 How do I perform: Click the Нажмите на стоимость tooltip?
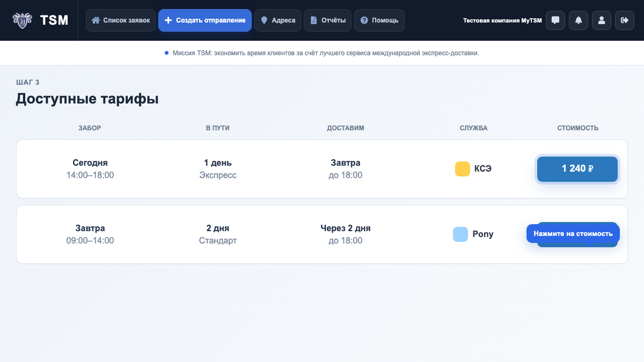click(x=573, y=234)
